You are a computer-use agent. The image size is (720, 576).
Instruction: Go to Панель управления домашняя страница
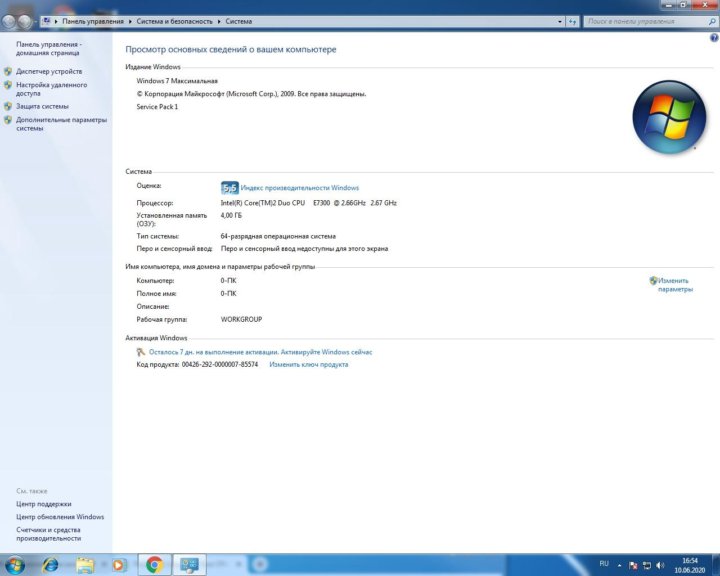[x=49, y=49]
